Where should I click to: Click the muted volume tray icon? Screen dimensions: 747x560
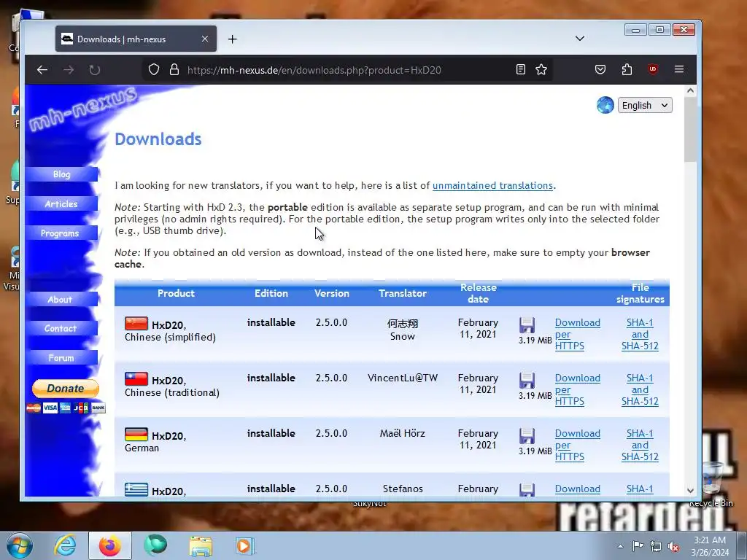(673, 547)
